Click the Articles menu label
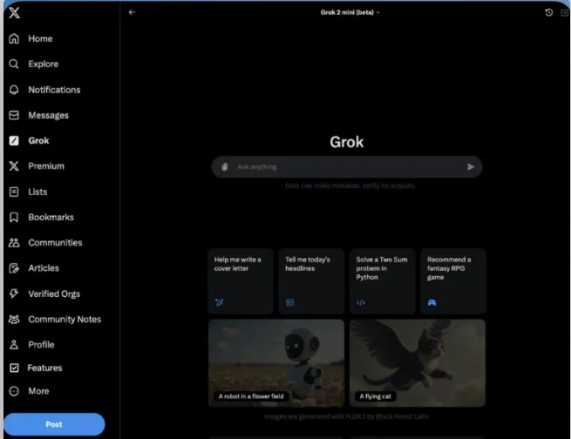Screen dimensions: 571x439 [44, 268]
